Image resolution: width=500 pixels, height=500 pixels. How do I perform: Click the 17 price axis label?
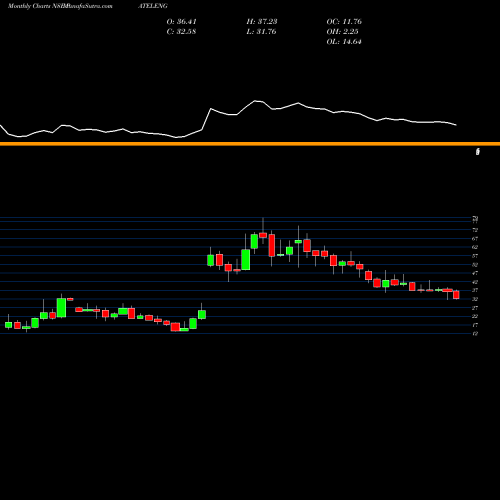[x=475, y=325]
